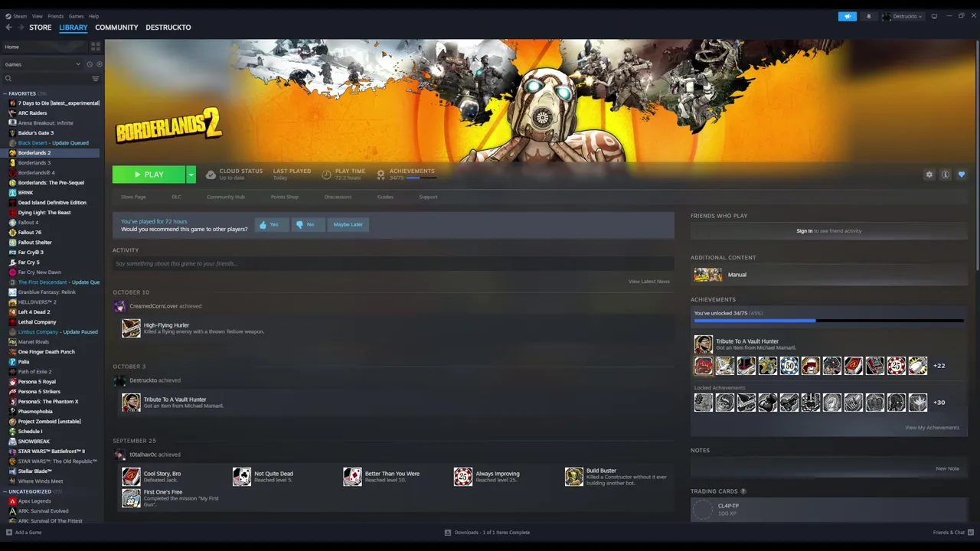Select Baldur's Gate 3 in library

[x=36, y=133]
